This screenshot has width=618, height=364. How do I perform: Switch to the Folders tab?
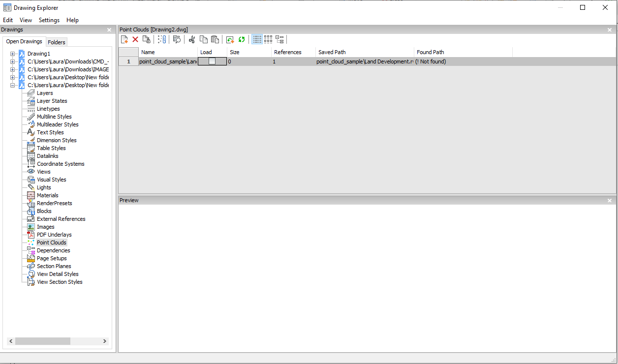coord(57,42)
